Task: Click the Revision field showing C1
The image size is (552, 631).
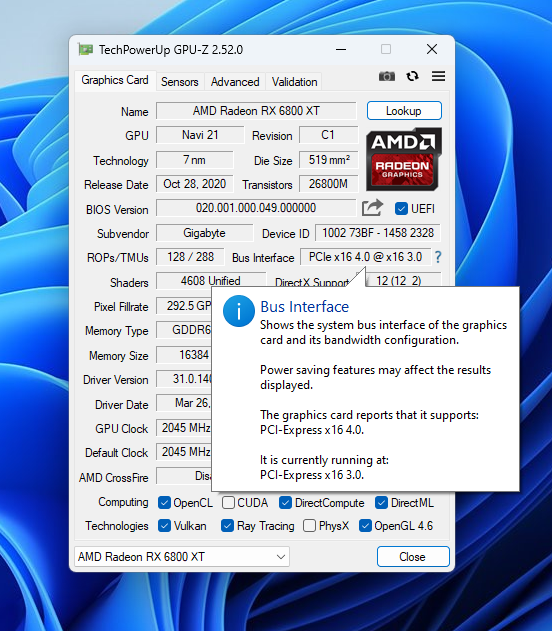Action: pos(328,135)
